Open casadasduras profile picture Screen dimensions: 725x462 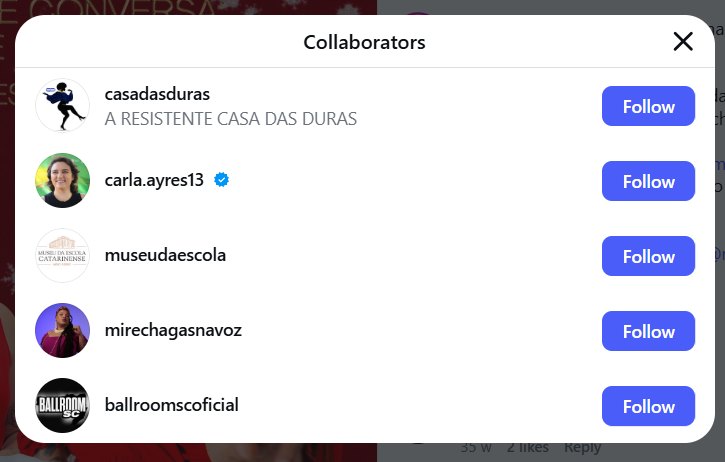point(62,105)
